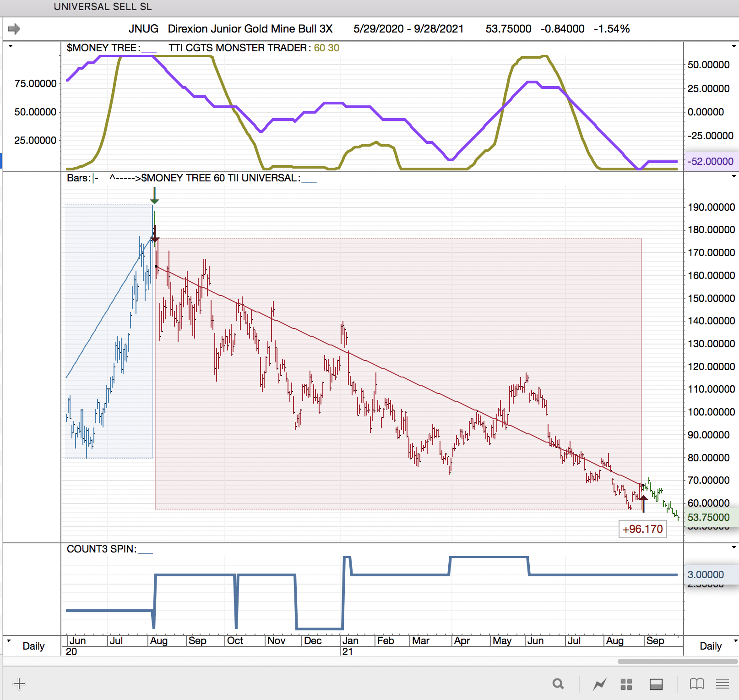
Task: Open the book icon in bottom toolbar
Action: (696, 684)
